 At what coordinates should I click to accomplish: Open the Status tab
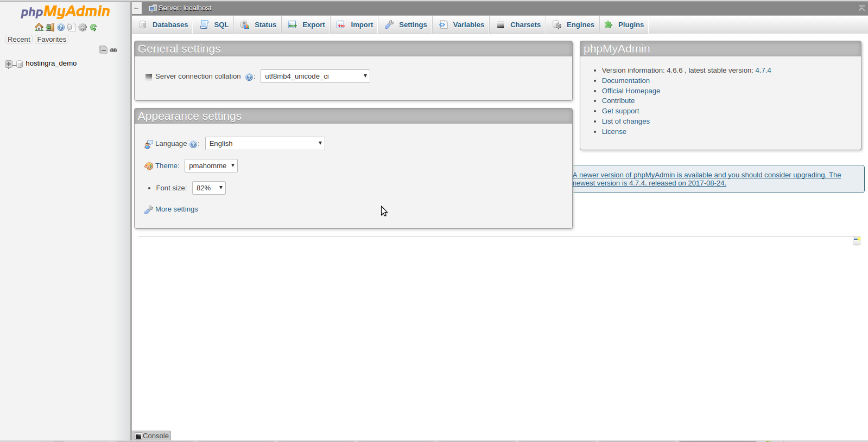258,24
